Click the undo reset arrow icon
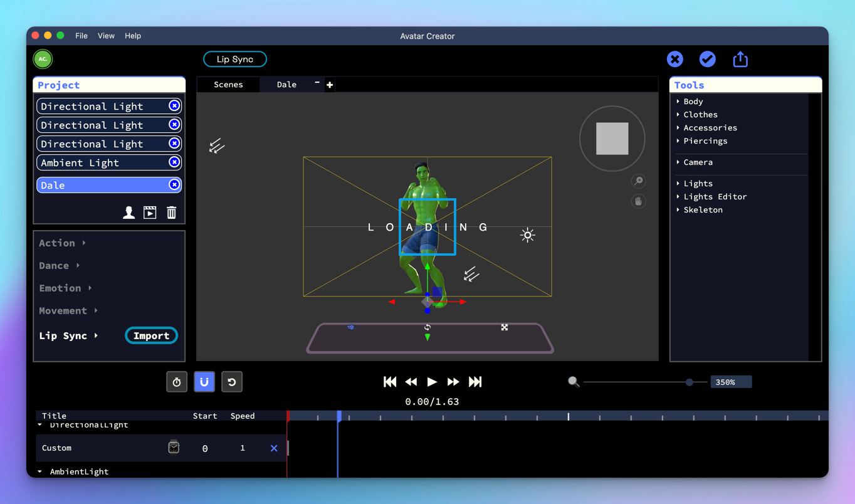This screenshot has height=504, width=855. point(232,382)
